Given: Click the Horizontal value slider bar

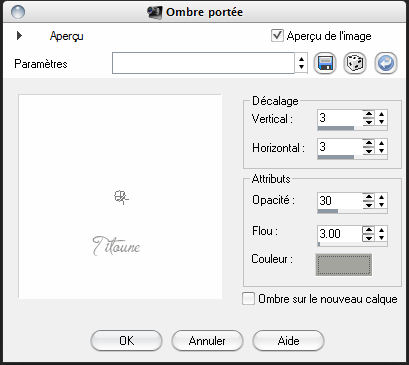Looking at the screenshot, I should [352, 157].
